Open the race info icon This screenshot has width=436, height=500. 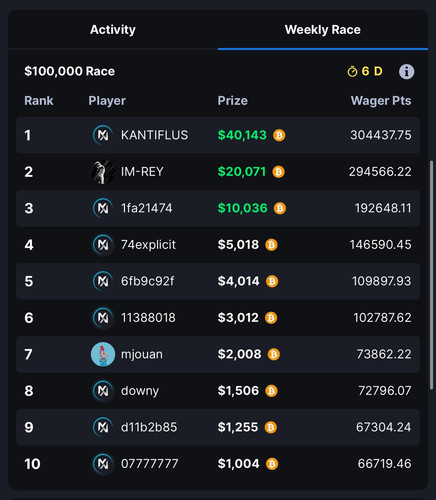406,71
